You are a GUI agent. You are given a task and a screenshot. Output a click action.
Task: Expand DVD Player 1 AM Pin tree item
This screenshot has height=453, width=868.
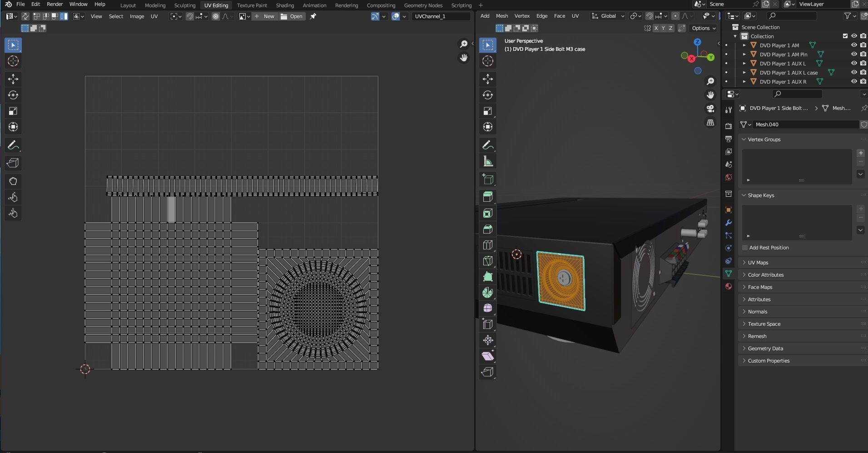(744, 54)
